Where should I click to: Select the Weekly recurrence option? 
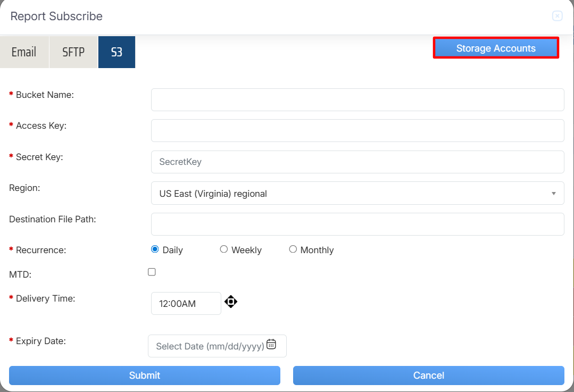click(x=224, y=249)
